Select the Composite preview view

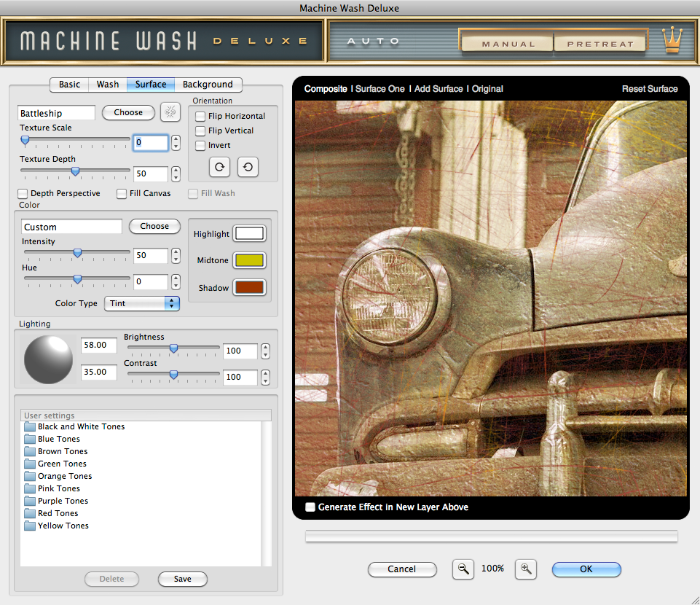point(326,89)
